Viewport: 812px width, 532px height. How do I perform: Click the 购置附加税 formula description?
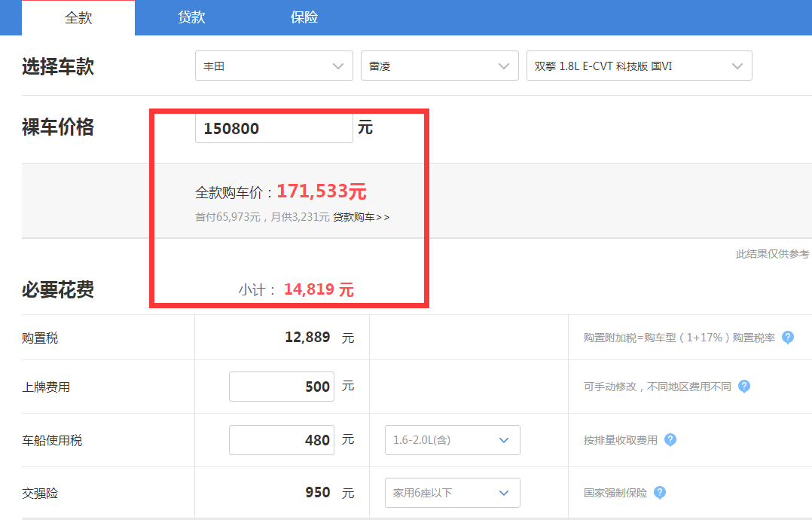click(x=679, y=338)
